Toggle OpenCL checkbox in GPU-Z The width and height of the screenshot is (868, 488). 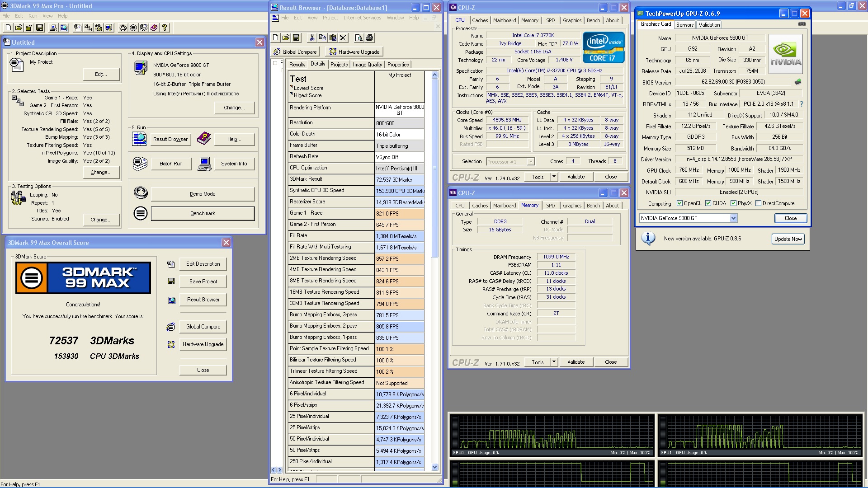pyautogui.click(x=679, y=203)
